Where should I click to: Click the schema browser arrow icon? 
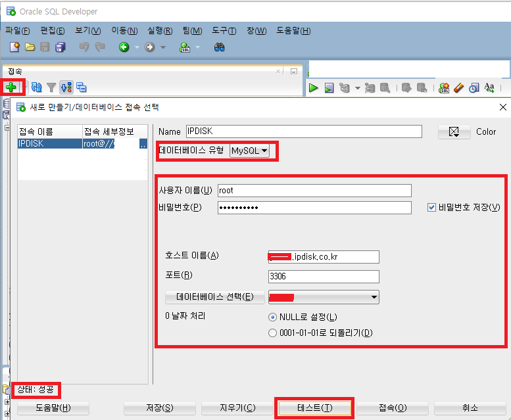(x=66, y=87)
